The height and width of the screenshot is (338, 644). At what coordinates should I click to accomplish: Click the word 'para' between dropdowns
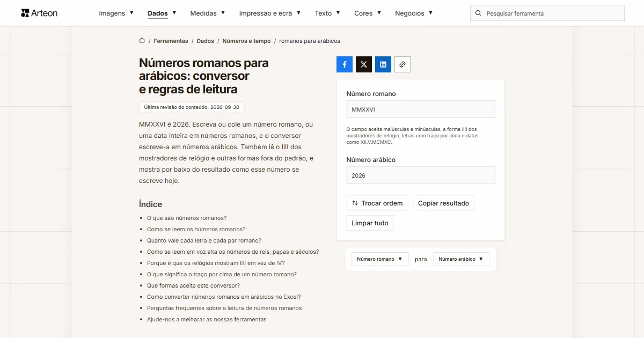[421, 259]
